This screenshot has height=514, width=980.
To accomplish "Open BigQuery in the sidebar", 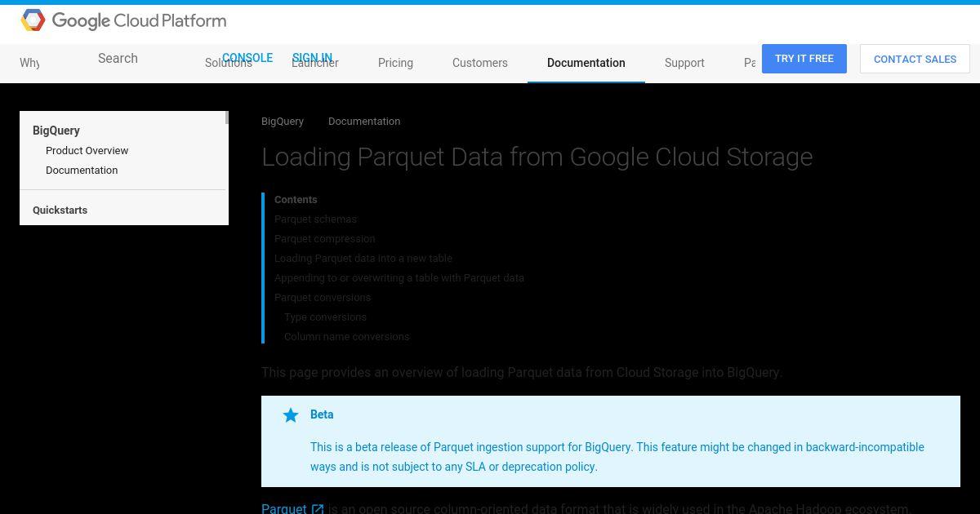I will [x=56, y=131].
